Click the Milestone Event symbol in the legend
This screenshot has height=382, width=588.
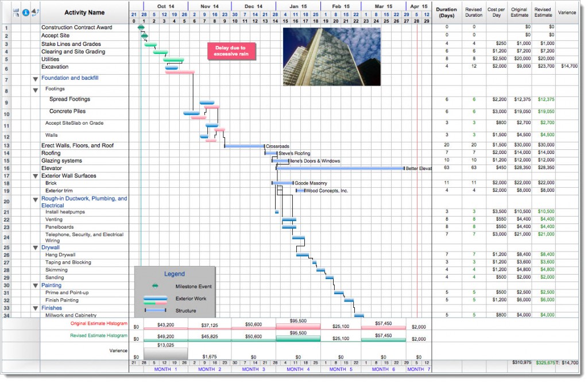[x=155, y=286]
